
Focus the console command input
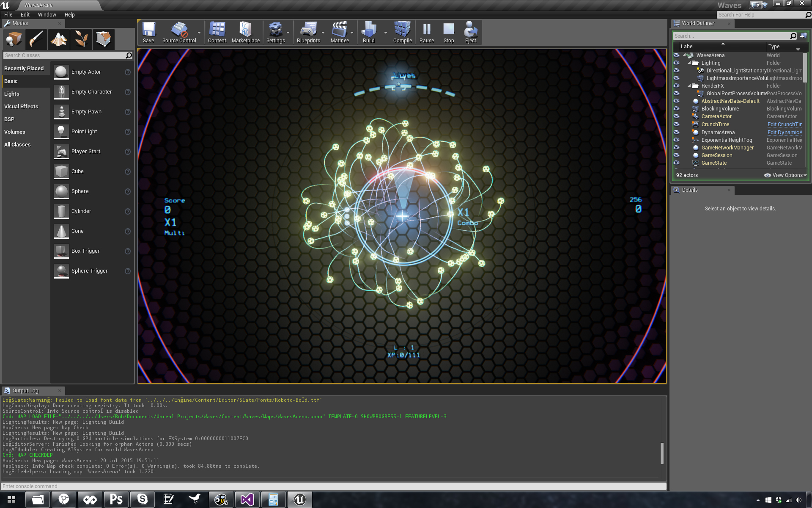334,486
